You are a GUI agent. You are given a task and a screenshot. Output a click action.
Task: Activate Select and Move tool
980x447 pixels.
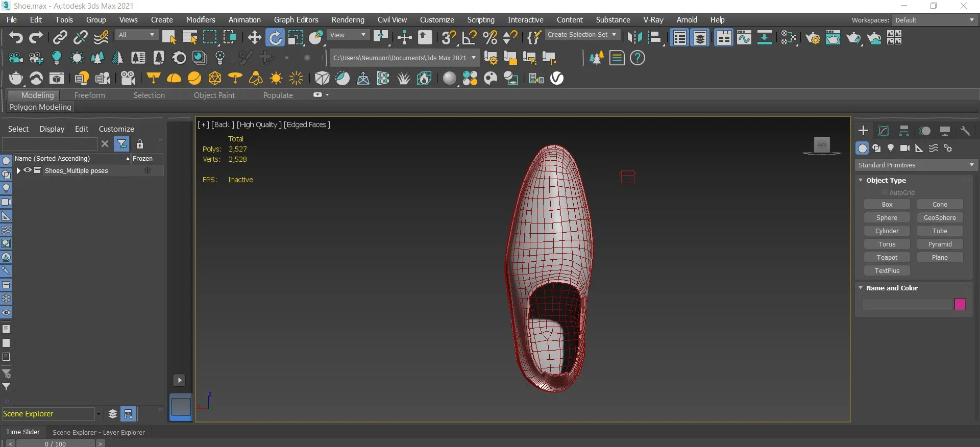tap(254, 38)
